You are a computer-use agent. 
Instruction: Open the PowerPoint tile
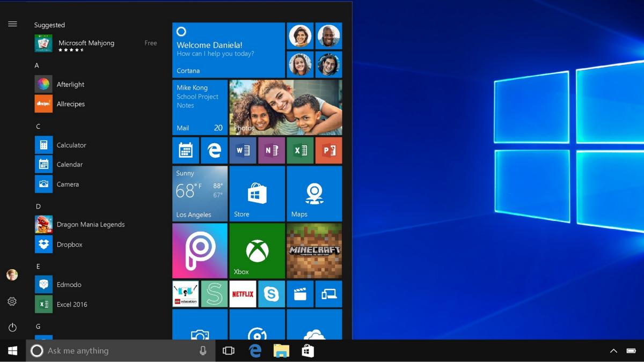(x=329, y=150)
